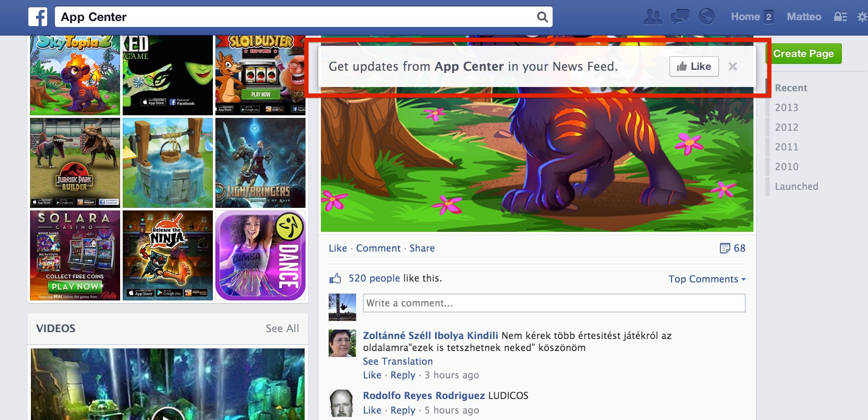Click See Translation on Zoltánné's comment
The image size is (868, 420).
coord(398,361)
